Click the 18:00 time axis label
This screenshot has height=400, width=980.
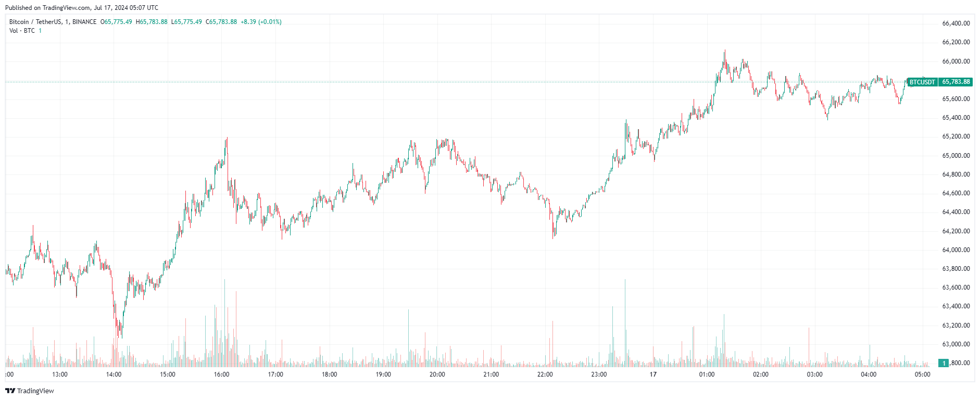[x=329, y=374]
